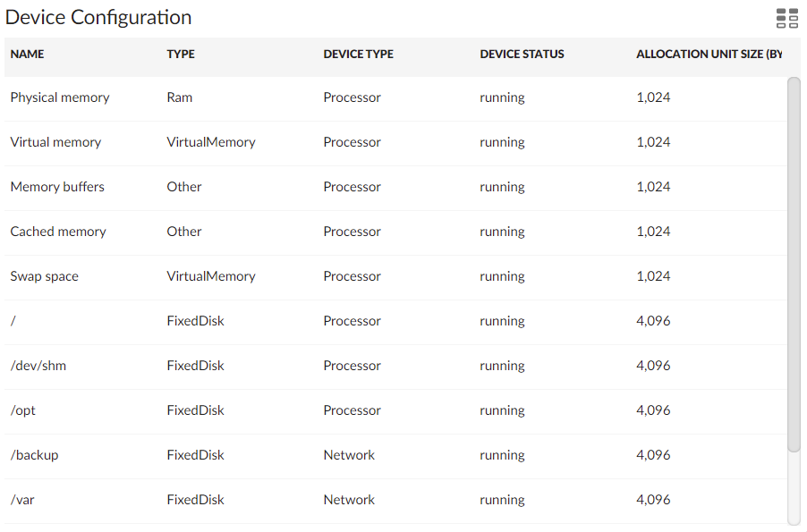Image resolution: width=807 pixels, height=532 pixels.
Task: Click the grid view icon top right
Action: click(787, 19)
